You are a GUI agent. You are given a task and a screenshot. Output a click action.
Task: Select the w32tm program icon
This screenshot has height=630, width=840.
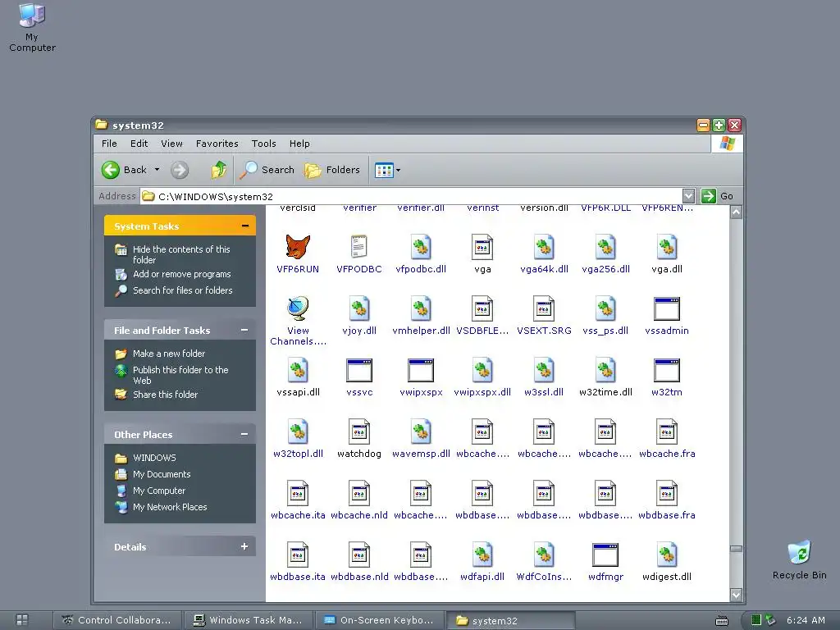667,371
